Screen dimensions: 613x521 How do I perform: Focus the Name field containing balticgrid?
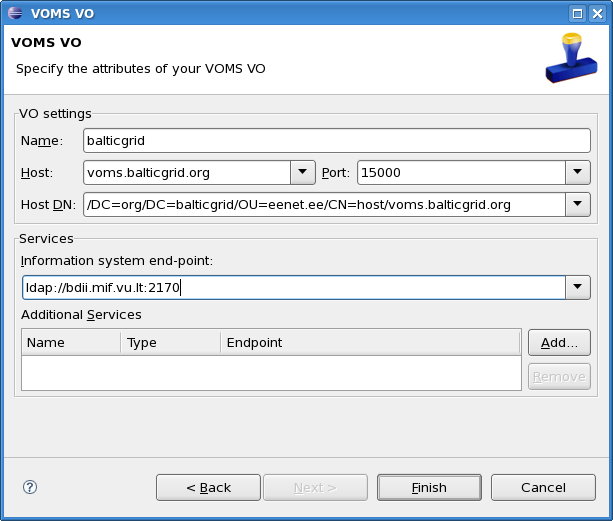click(337, 140)
